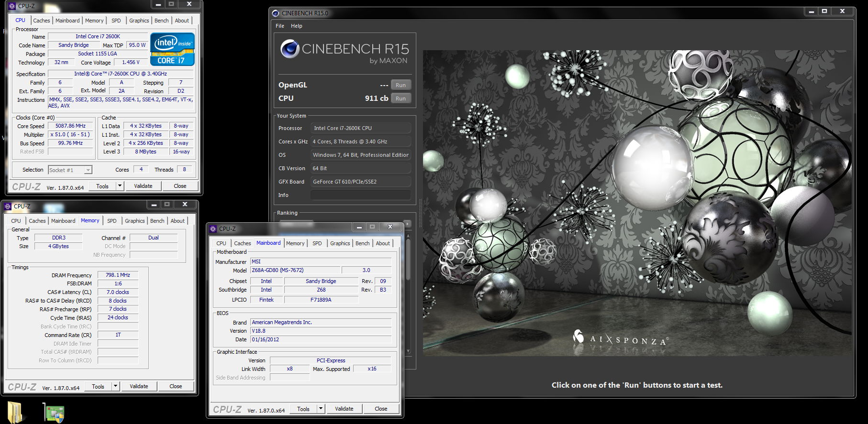Image resolution: width=868 pixels, height=424 pixels.
Task: Click the Intel Core i7-2600K CPU processor field
Action: [361, 128]
